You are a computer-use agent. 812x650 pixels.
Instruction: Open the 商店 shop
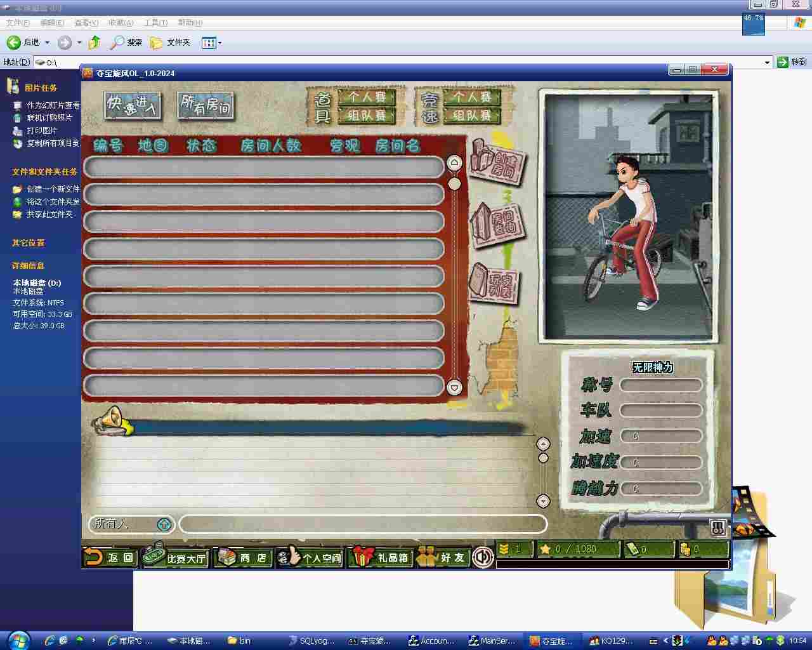(243, 557)
